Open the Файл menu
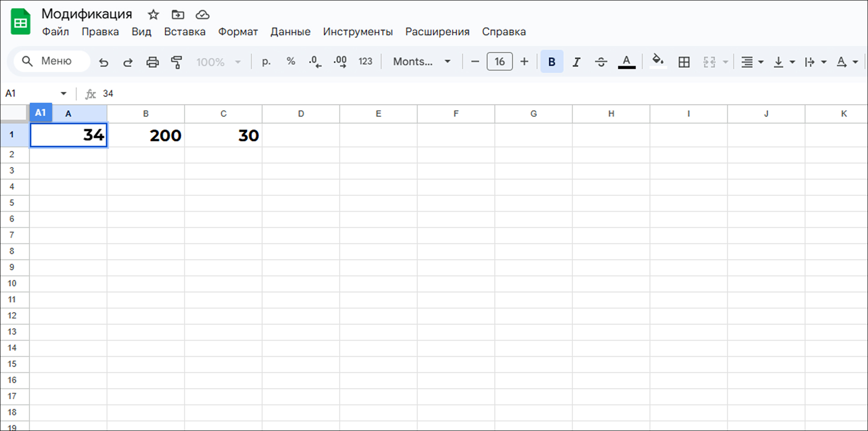This screenshot has width=868, height=431. [56, 32]
